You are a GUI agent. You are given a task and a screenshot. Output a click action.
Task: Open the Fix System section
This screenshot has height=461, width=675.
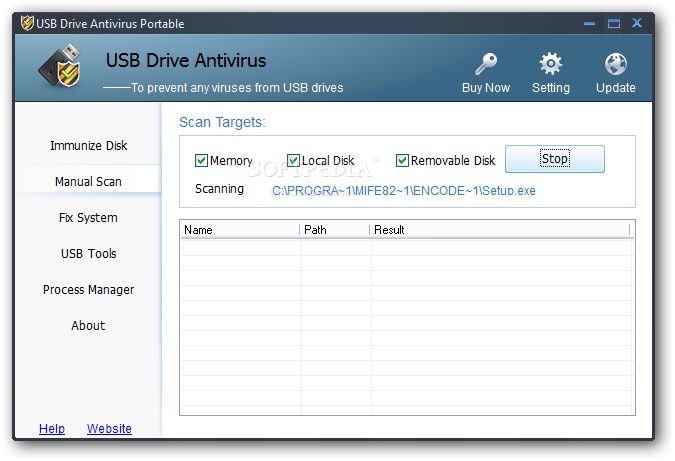(89, 217)
